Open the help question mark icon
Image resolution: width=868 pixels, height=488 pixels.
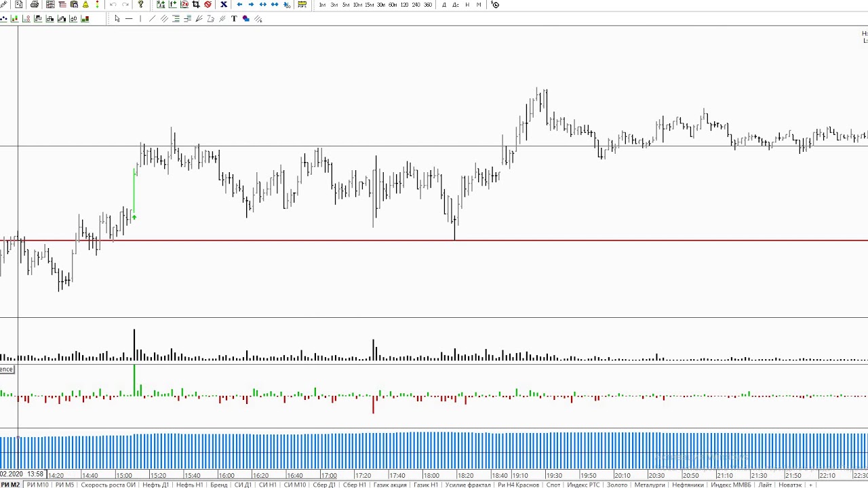pyautogui.click(x=141, y=5)
